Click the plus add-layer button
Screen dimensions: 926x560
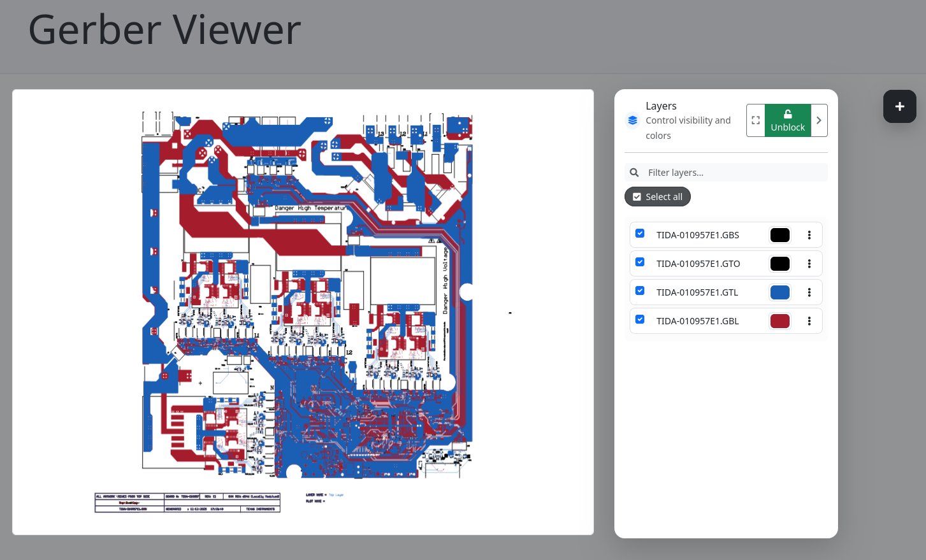(x=899, y=106)
